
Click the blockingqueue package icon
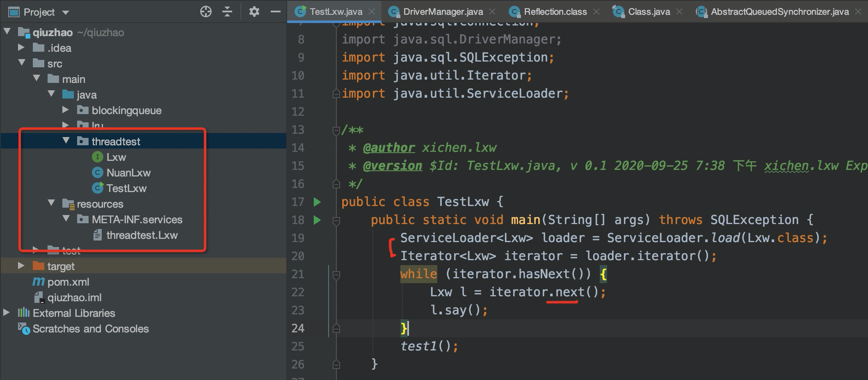coord(82,110)
